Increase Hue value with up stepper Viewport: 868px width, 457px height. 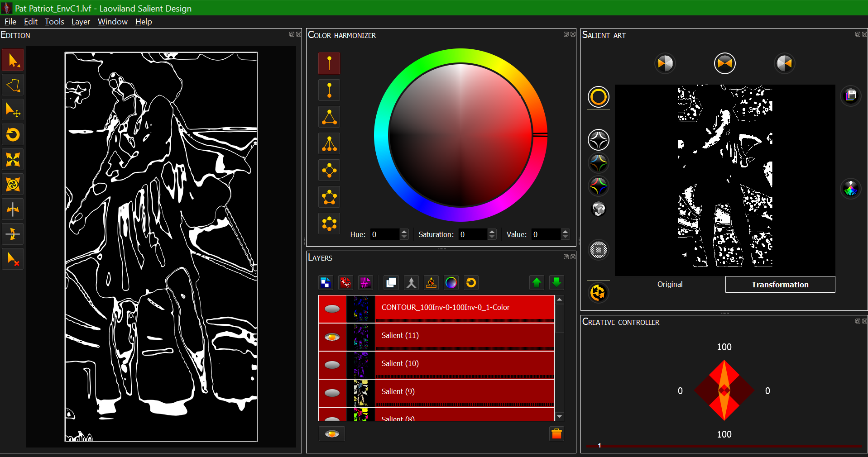[404, 231]
